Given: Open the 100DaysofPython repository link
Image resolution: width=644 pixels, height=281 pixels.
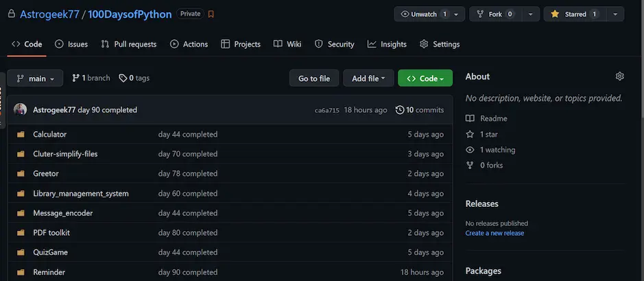Looking at the screenshot, I should click(x=130, y=14).
